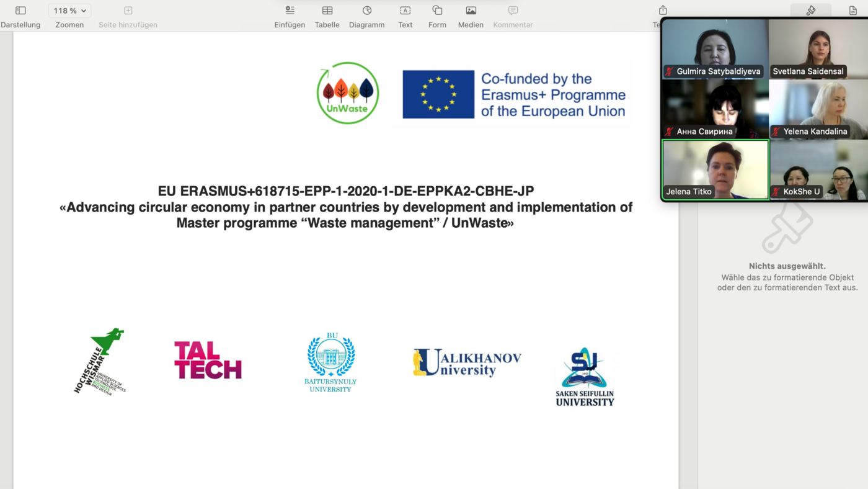Toggle the Format paintbrush inspector

[811, 11]
